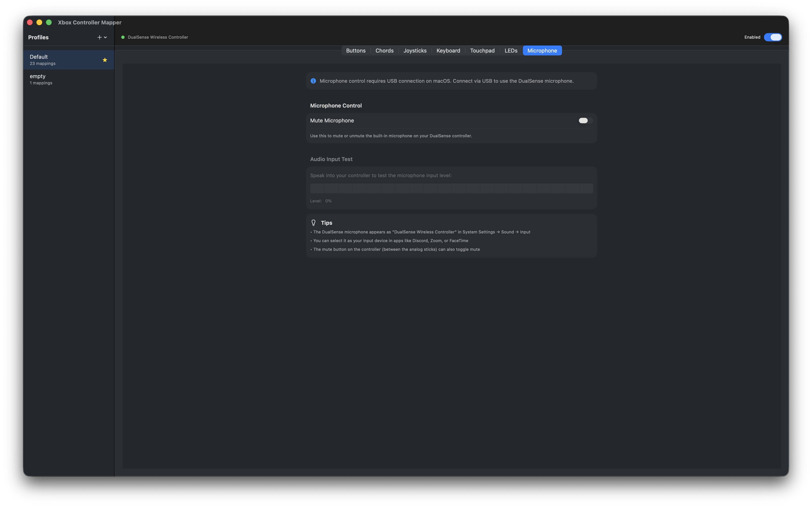Switch to the Keyboard tab
The width and height of the screenshot is (812, 507).
pyautogui.click(x=448, y=51)
